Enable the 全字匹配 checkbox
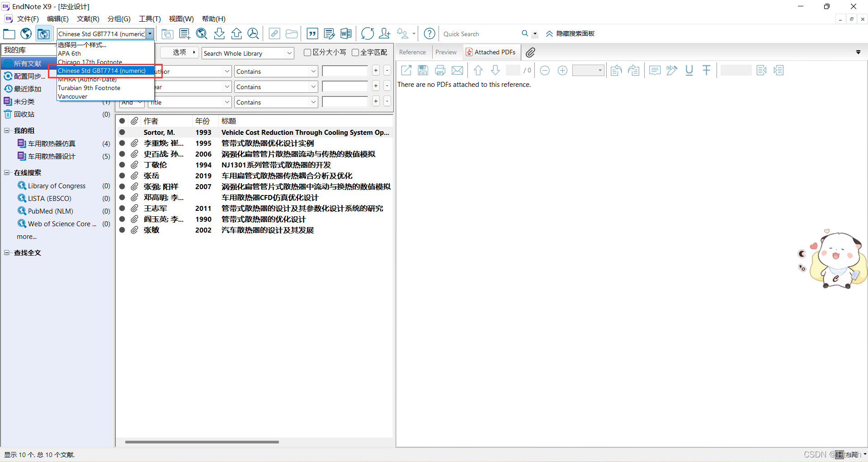The image size is (868, 462). coord(355,52)
